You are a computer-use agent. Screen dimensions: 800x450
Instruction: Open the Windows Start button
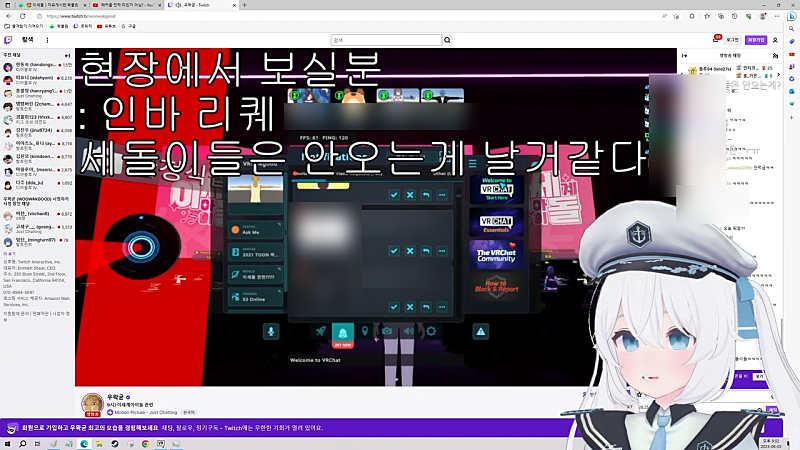(x=8, y=444)
